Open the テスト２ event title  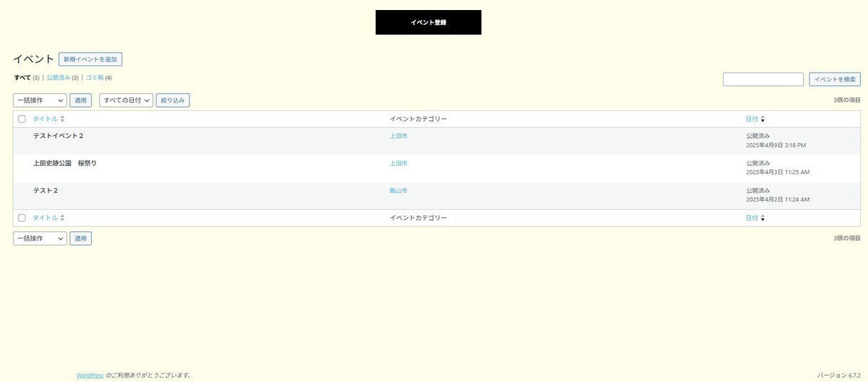click(x=46, y=191)
